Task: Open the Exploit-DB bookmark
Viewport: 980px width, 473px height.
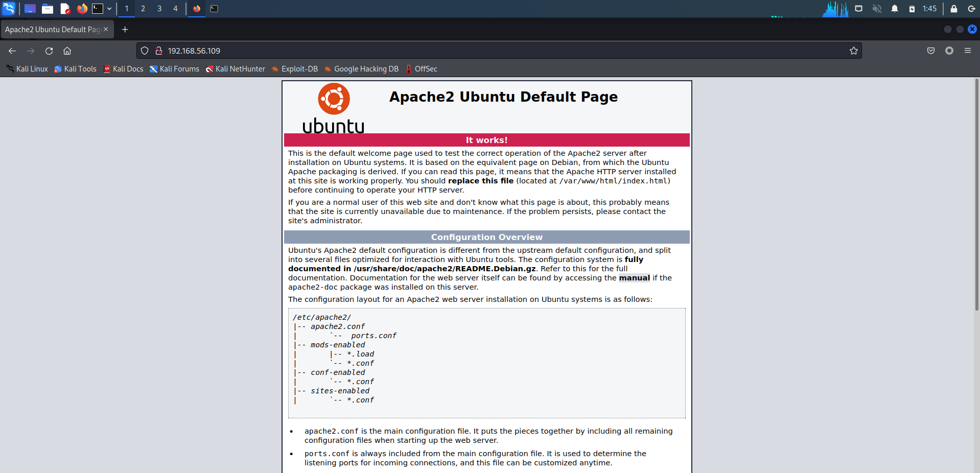Action: (x=295, y=69)
